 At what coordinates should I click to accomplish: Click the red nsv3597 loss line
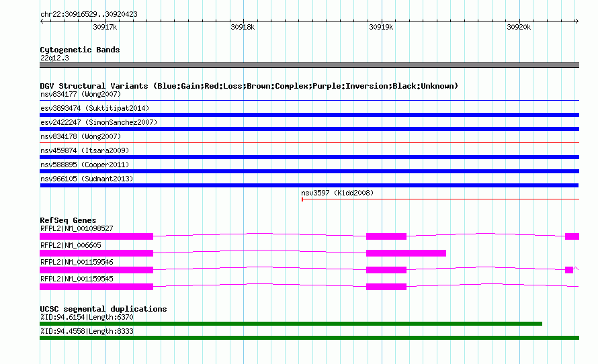(x=441, y=199)
